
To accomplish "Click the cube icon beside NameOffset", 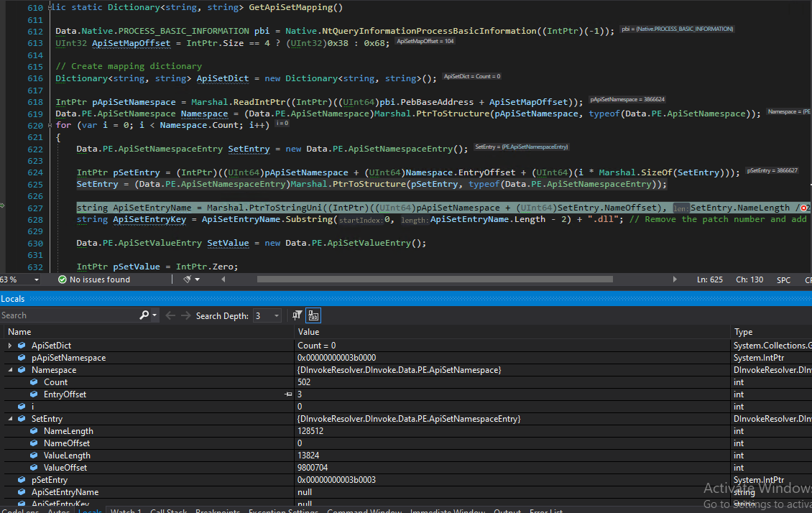I will click(34, 443).
